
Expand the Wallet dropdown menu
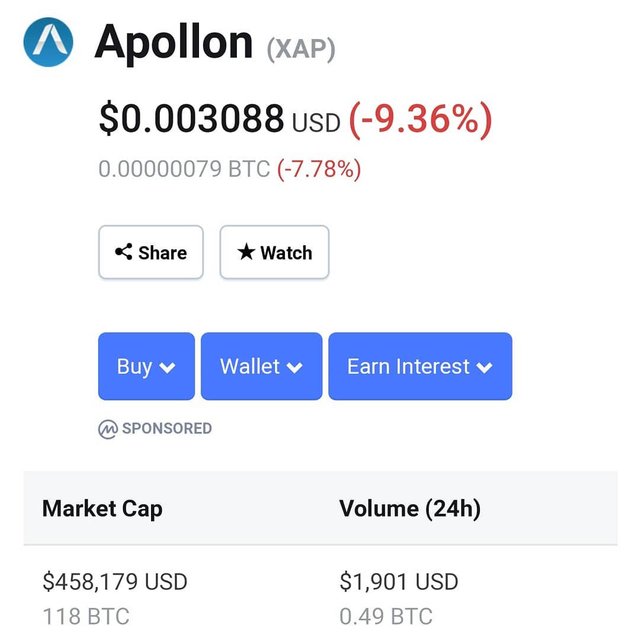[x=261, y=366]
